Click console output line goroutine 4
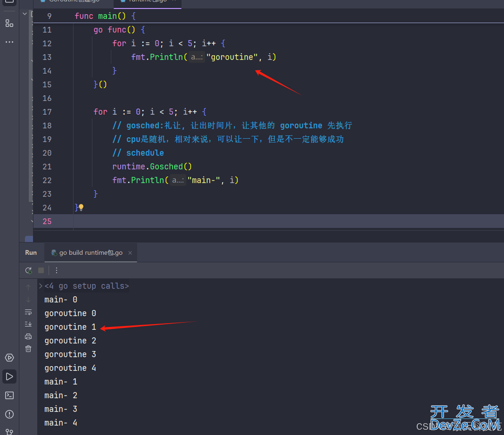Viewport: 504px width, 435px height. (x=70, y=368)
